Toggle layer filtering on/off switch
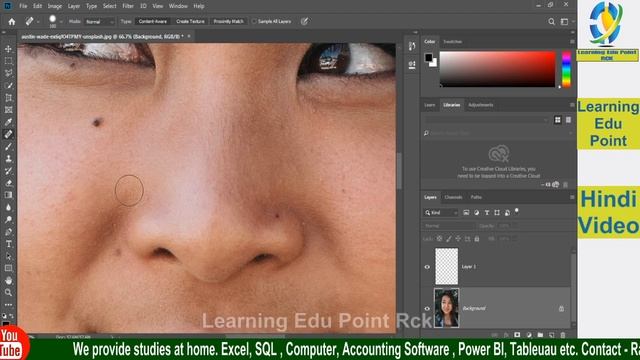640x360 pixels. pos(517,211)
